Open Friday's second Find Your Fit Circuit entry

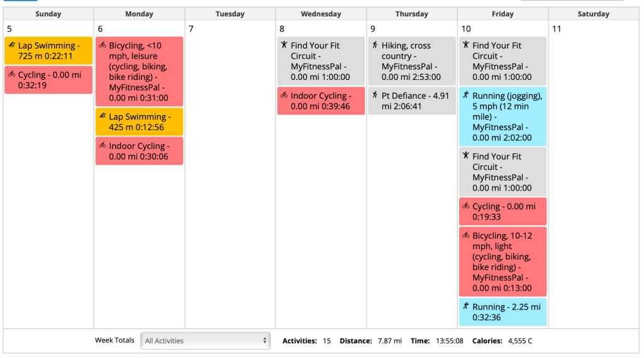[504, 172]
